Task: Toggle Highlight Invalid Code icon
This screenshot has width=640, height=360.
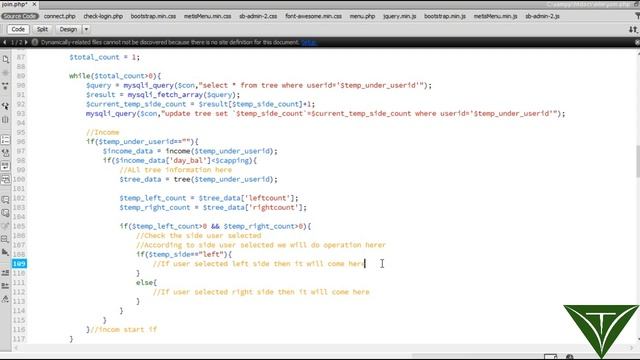Action: (x=5, y=153)
